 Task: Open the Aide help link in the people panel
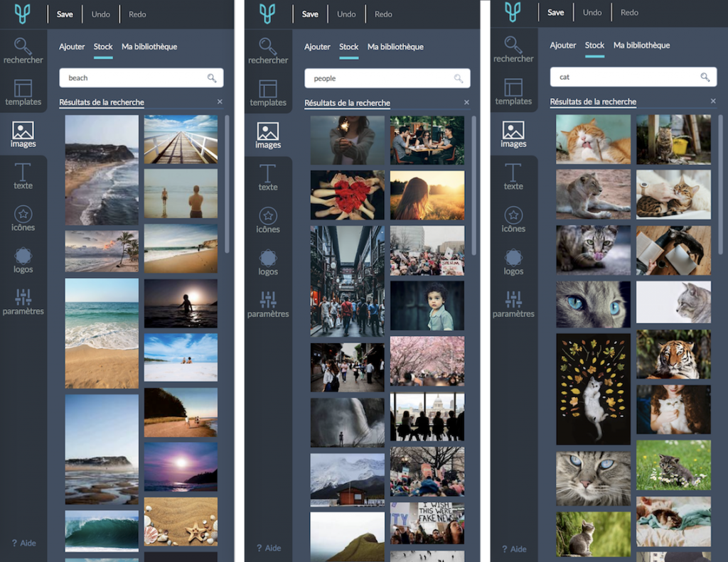click(x=268, y=548)
